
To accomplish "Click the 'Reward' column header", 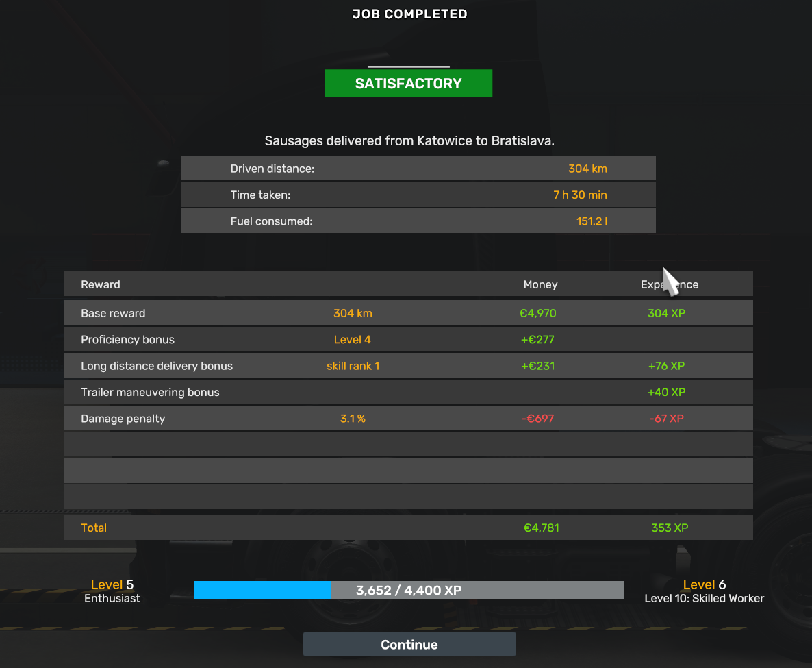I will [101, 284].
